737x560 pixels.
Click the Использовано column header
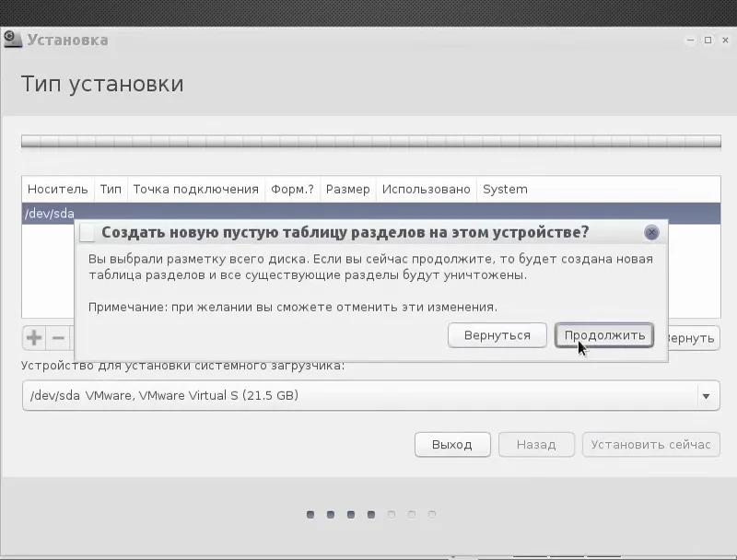click(x=427, y=190)
